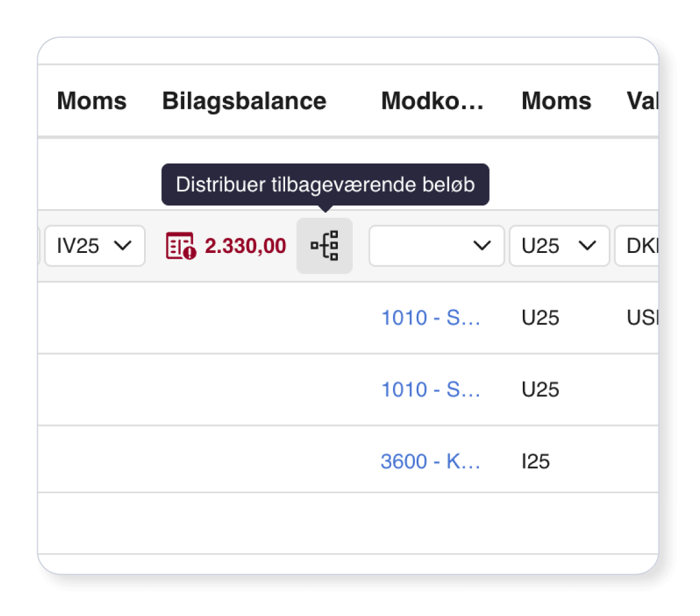Open the 3600 - K… account link
This screenshot has width=700, height=616.
tap(431, 461)
